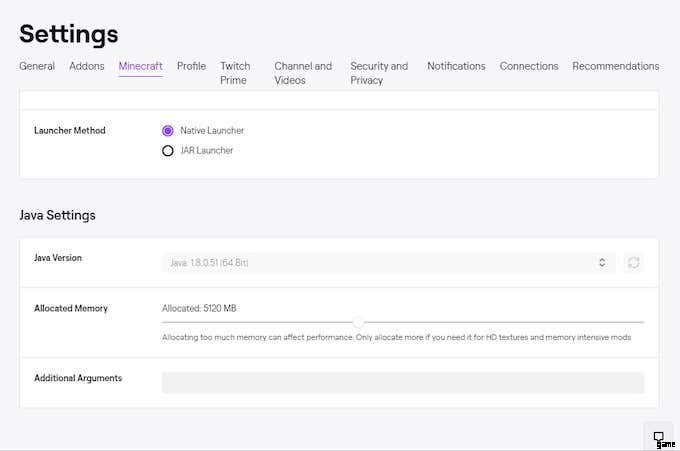Open the Addons tab
This screenshot has width=680, height=451.
87,66
